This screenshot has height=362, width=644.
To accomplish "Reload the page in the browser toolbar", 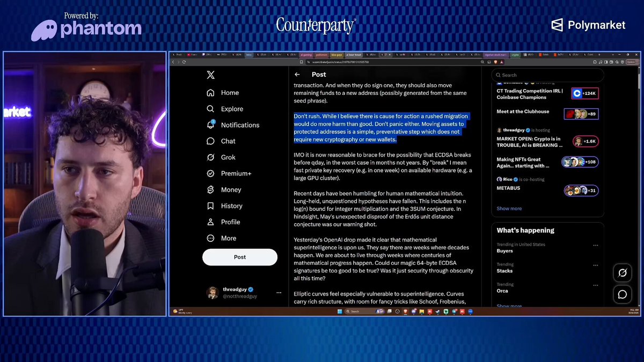I will (x=184, y=62).
